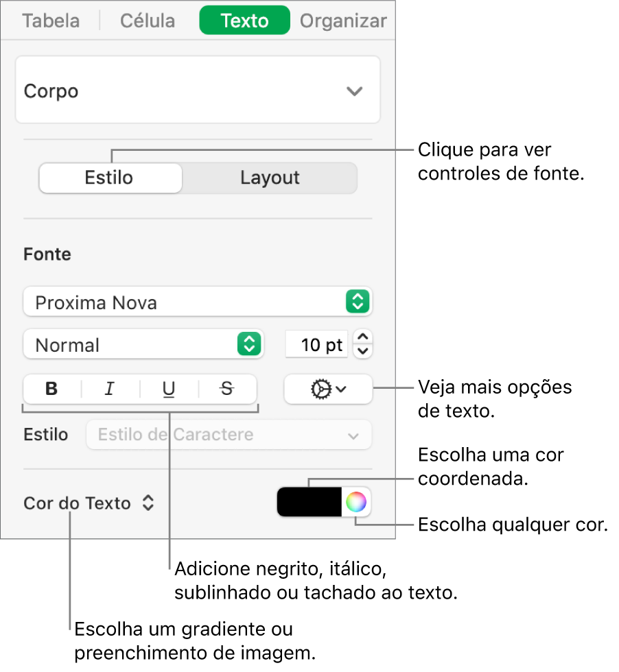Switch to the Célula tab
Viewport: 619px width, 672px height.
pos(148,21)
